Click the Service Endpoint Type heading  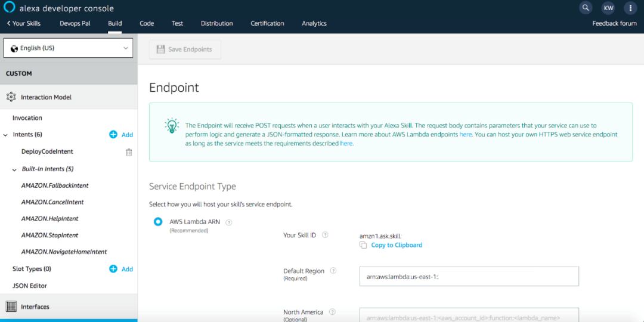[x=193, y=187]
